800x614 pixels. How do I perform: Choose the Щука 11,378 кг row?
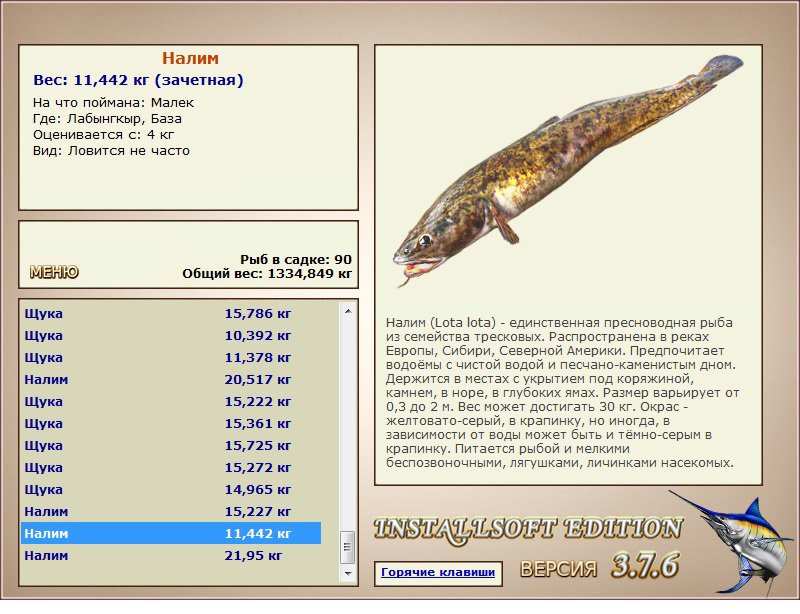click(170, 357)
